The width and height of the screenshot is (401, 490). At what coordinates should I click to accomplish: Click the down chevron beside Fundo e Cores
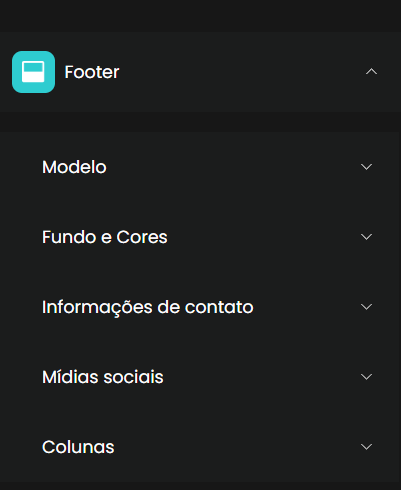pos(366,237)
